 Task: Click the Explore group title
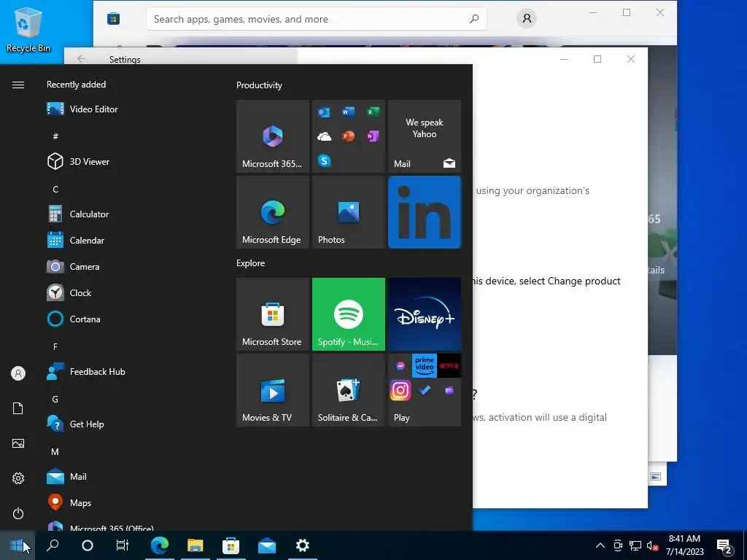click(251, 262)
